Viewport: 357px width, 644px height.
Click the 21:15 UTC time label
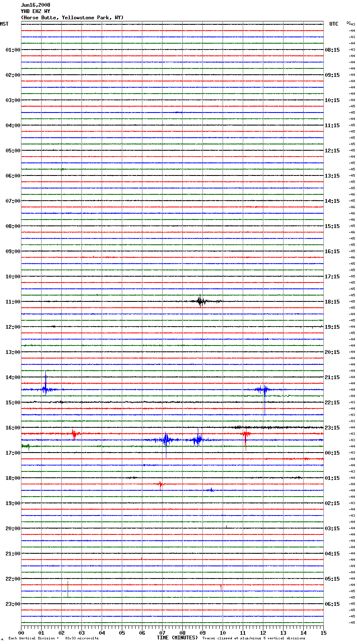[x=332, y=377]
